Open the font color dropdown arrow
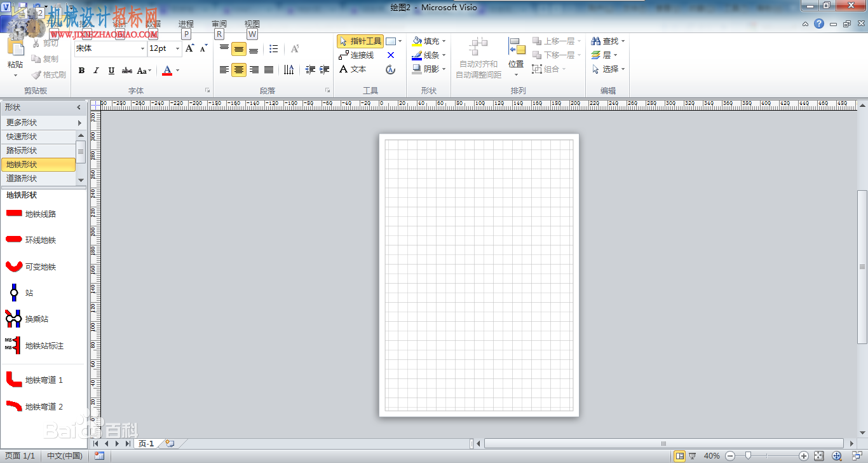 [x=178, y=71]
